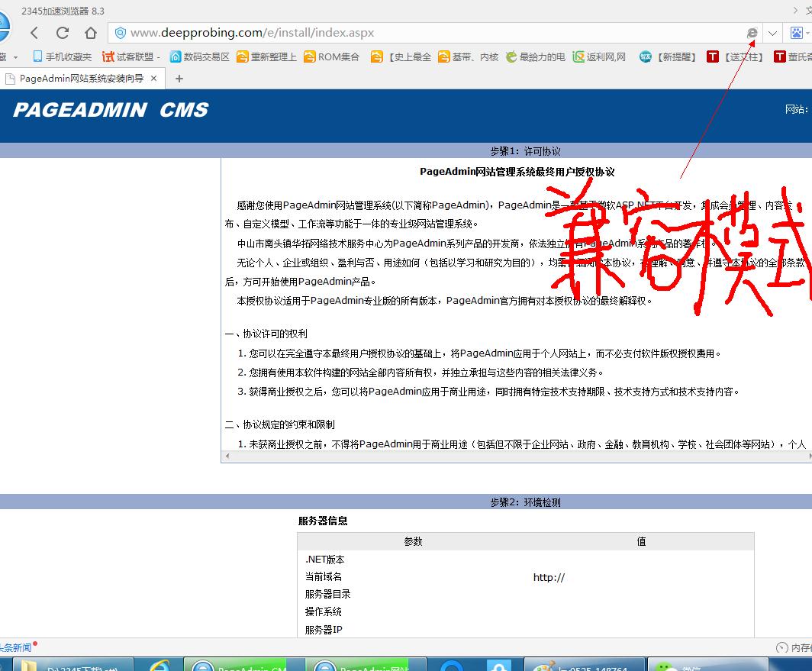Expand the favorites dropdown arrow
The width and height of the screenshot is (812, 671).
click(x=15, y=57)
